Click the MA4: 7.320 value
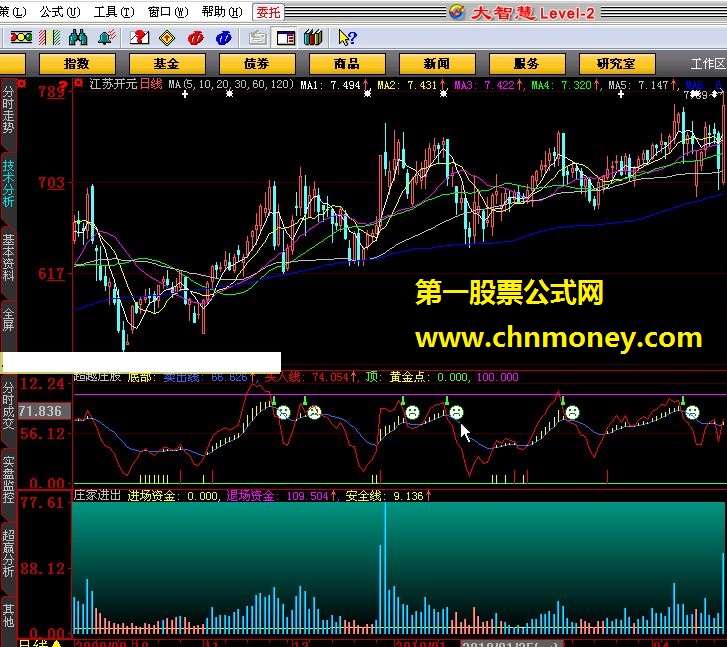727x647 pixels. coord(566,85)
